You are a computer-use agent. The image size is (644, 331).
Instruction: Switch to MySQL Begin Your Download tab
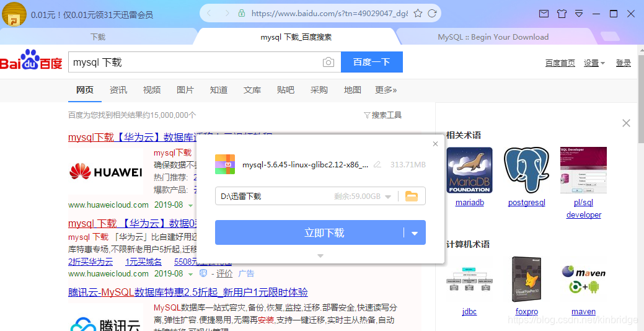click(493, 37)
